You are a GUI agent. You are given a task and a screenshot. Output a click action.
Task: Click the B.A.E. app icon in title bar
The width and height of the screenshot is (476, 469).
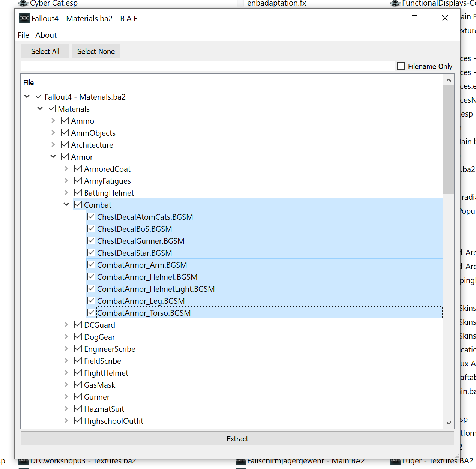click(24, 18)
